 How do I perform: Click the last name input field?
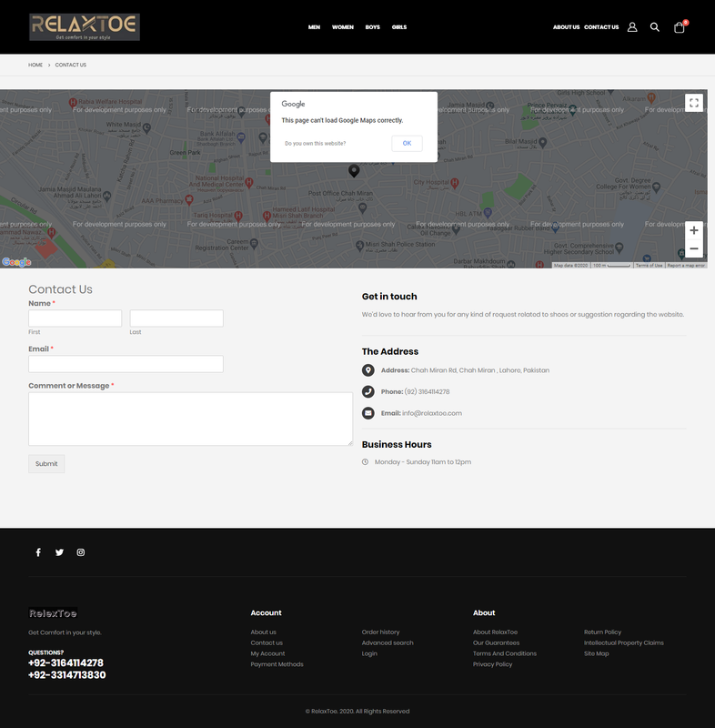[176, 318]
